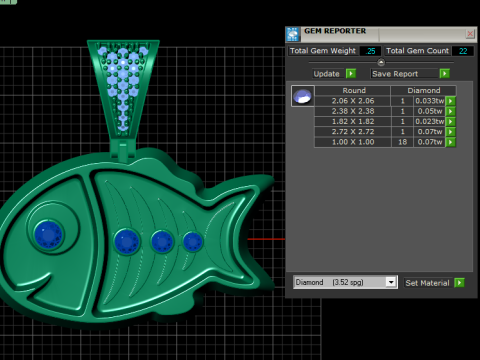
Task: Click the Total Gem Weight label
Action: pyautogui.click(x=323, y=51)
